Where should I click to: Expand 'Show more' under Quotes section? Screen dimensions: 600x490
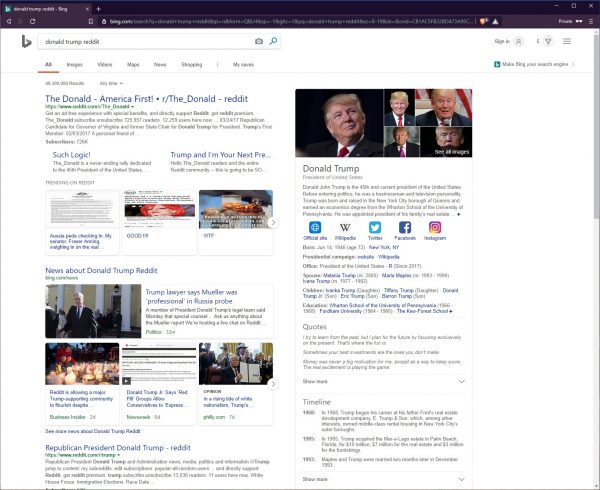(315, 381)
